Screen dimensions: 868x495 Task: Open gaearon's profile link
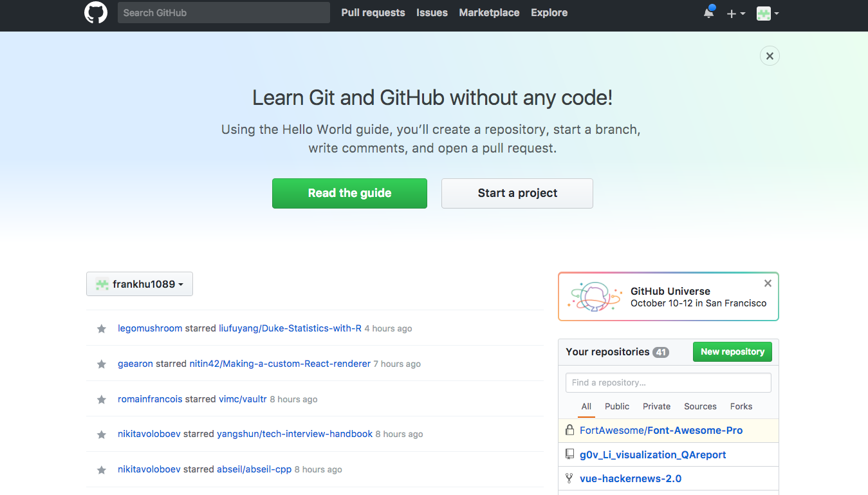135,364
